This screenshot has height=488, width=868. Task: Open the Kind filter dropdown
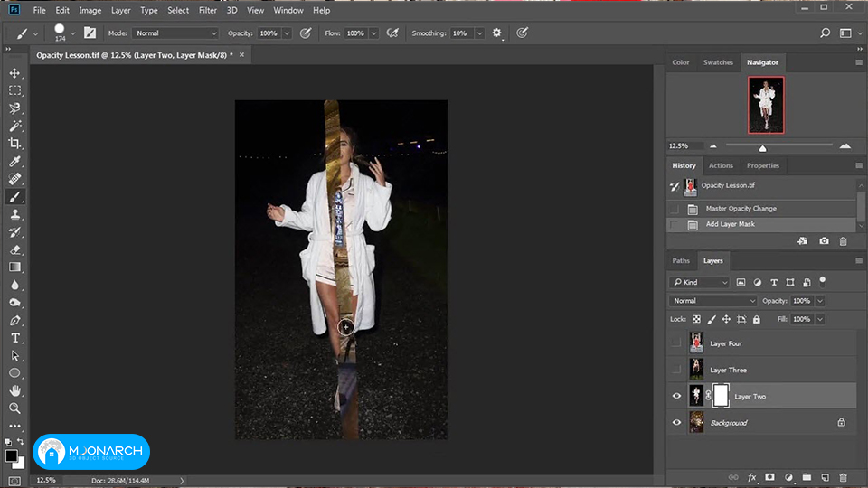click(x=699, y=282)
